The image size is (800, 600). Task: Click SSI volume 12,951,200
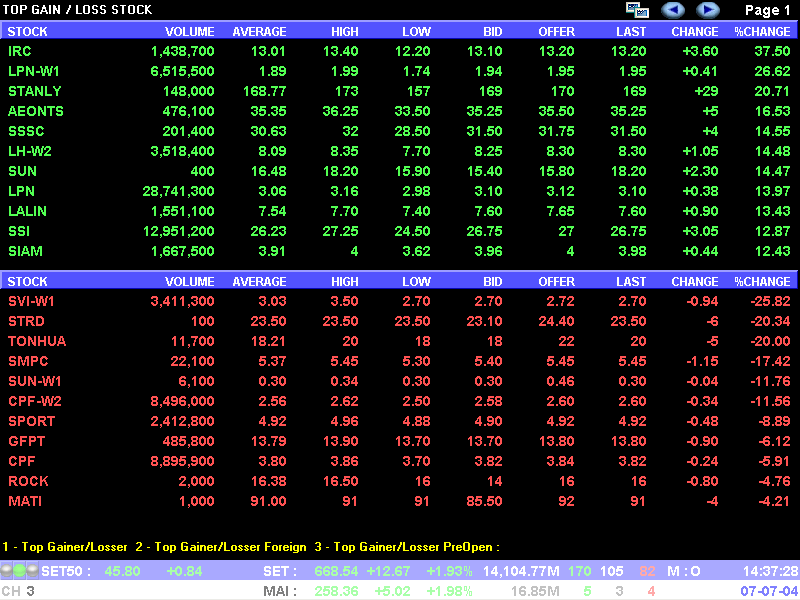[179, 231]
